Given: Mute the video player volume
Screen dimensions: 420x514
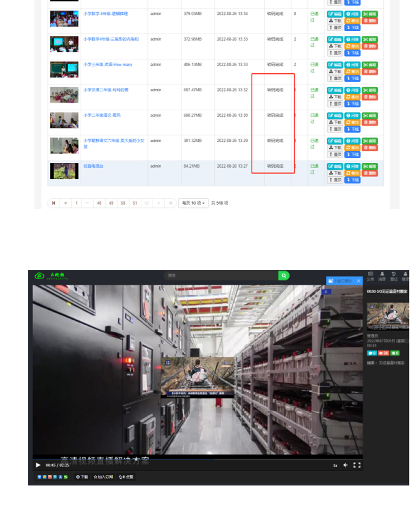Looking at the screenshot, I should coord(345,465).
